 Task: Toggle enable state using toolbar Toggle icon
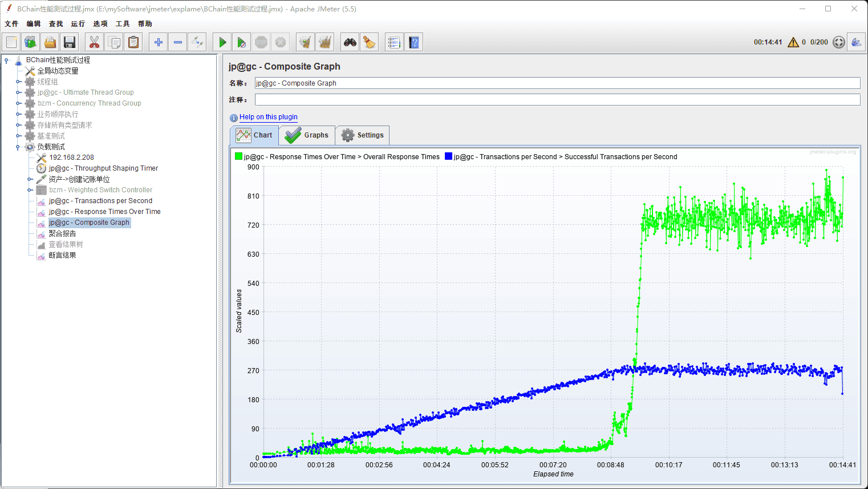(197, 42)
